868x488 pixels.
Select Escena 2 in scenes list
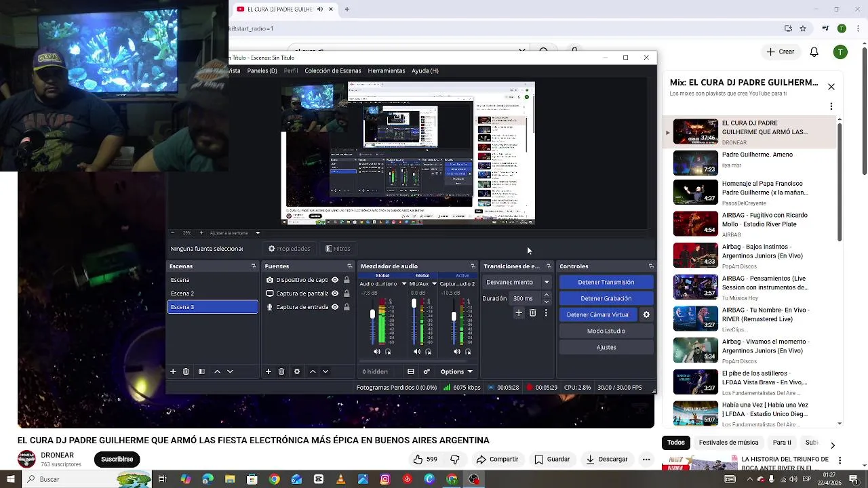pos(212,293)
